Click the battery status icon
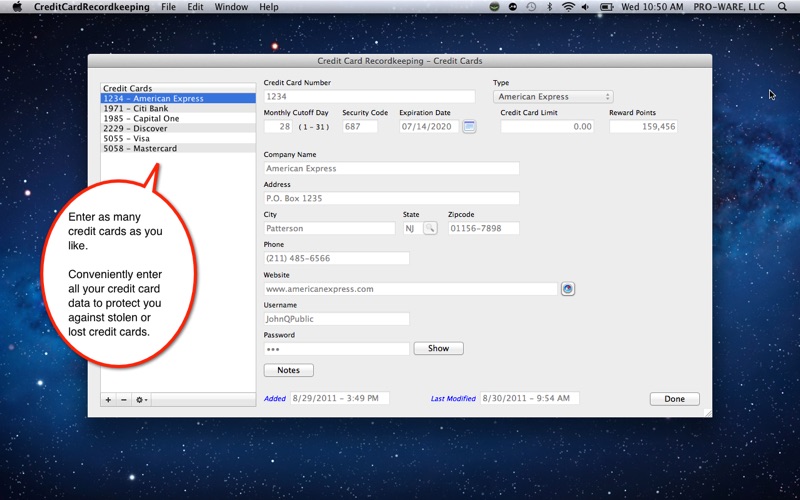Screen dimensions: 800x500 [606, 7]
